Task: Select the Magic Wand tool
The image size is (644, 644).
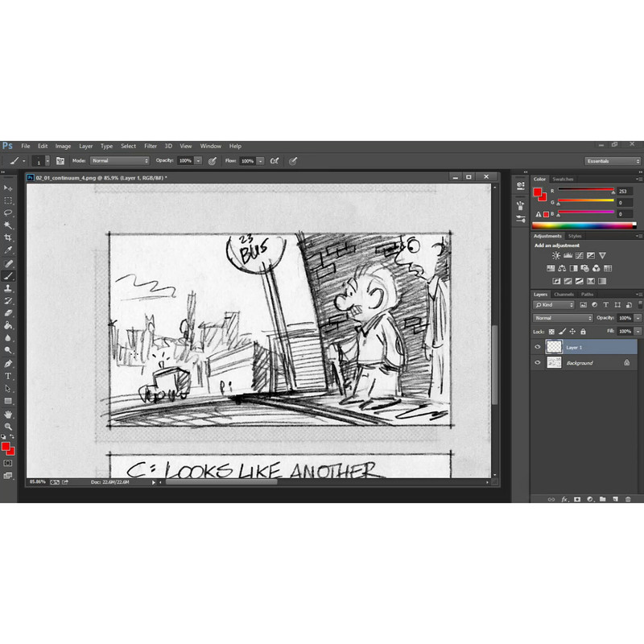Action: 8,225
